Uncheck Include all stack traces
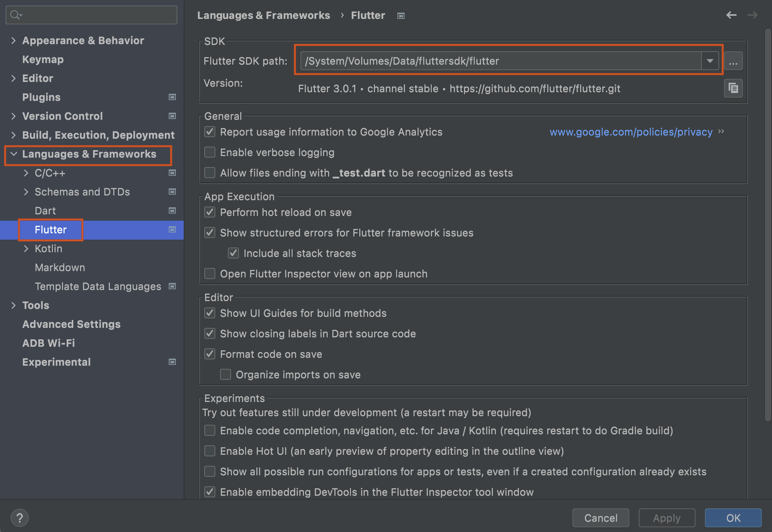Screen dimensions: 772x532 coord(233,253)
